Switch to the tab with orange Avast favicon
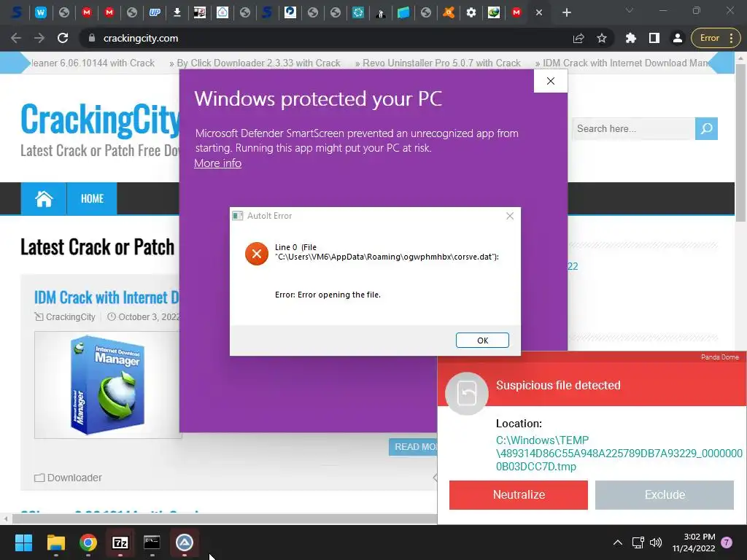 449,12
